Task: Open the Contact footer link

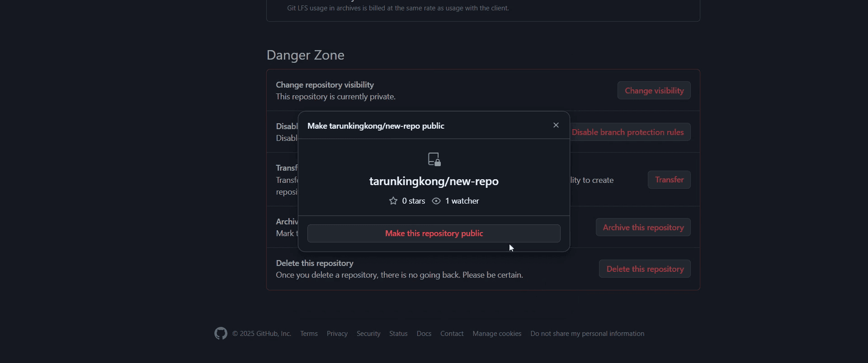Action: click(452, 334)
